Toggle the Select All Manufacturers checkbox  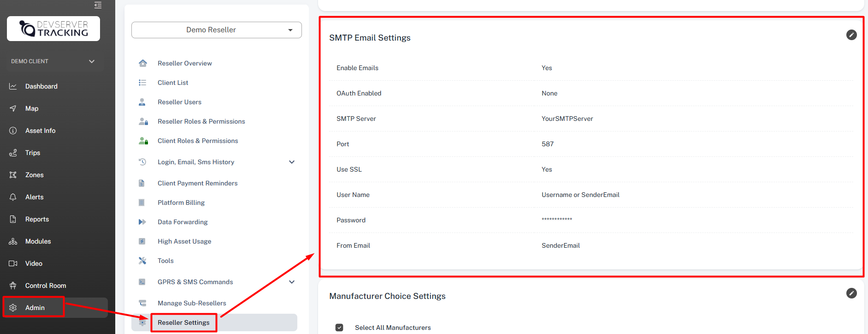[x=339, y=328]
